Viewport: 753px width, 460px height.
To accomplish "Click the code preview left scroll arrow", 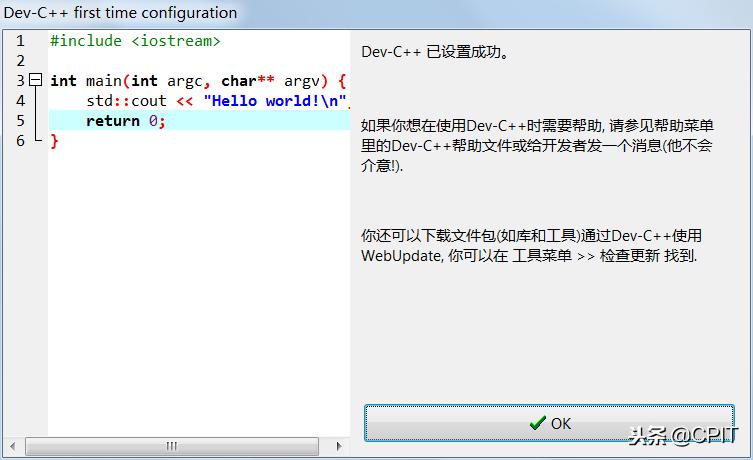I will coord(13,446).
